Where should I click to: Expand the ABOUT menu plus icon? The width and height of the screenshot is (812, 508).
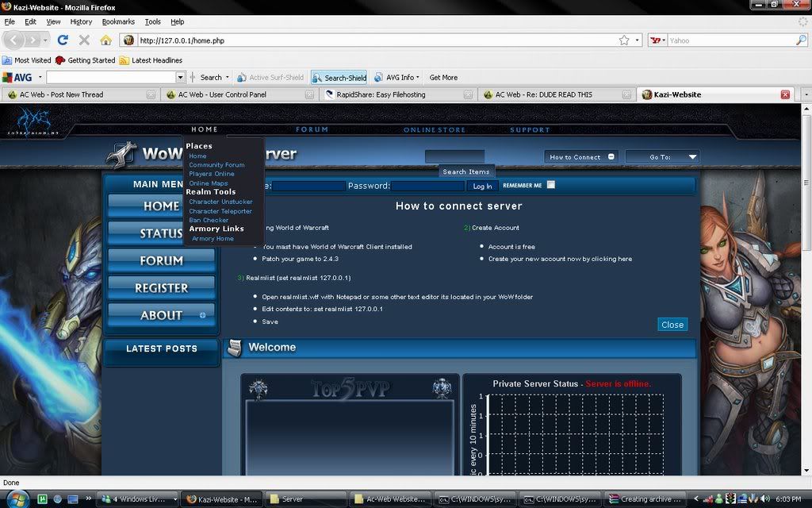tap(202, 315)
